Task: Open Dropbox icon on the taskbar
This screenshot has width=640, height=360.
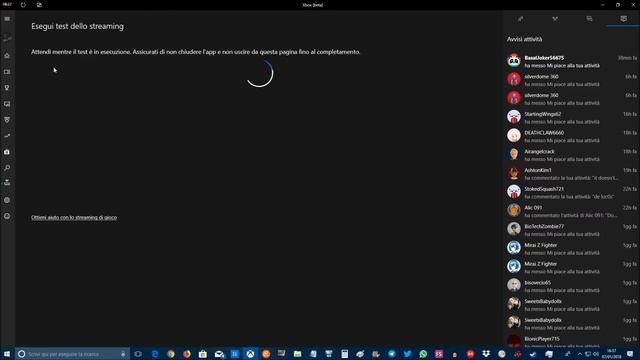Action: point(486,354)
